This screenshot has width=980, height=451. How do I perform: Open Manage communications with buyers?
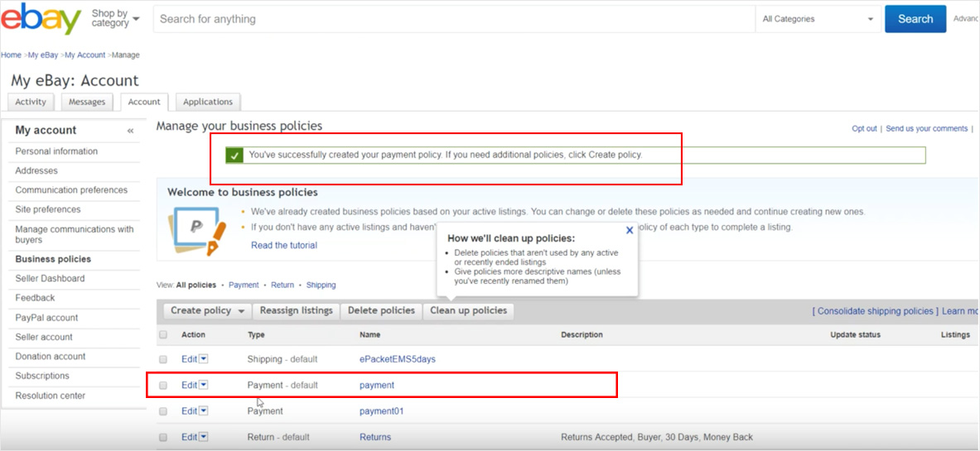[x=75, y=234]
